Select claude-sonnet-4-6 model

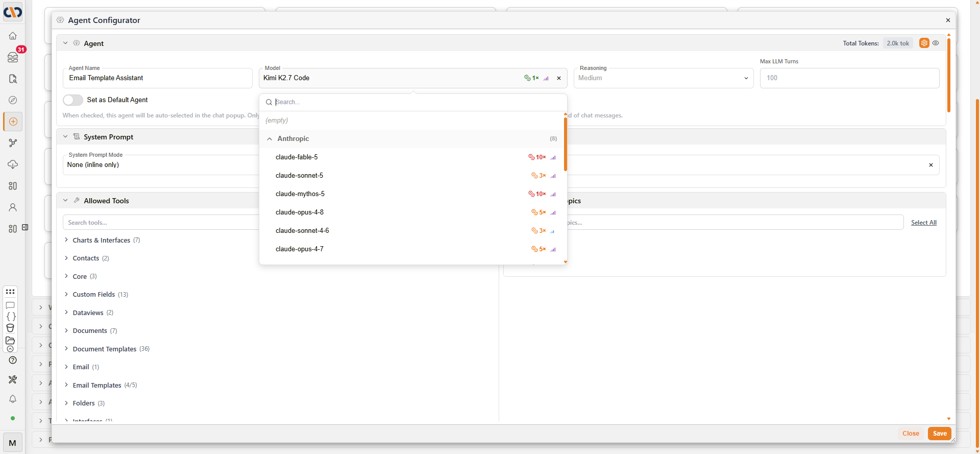[411, 231]
